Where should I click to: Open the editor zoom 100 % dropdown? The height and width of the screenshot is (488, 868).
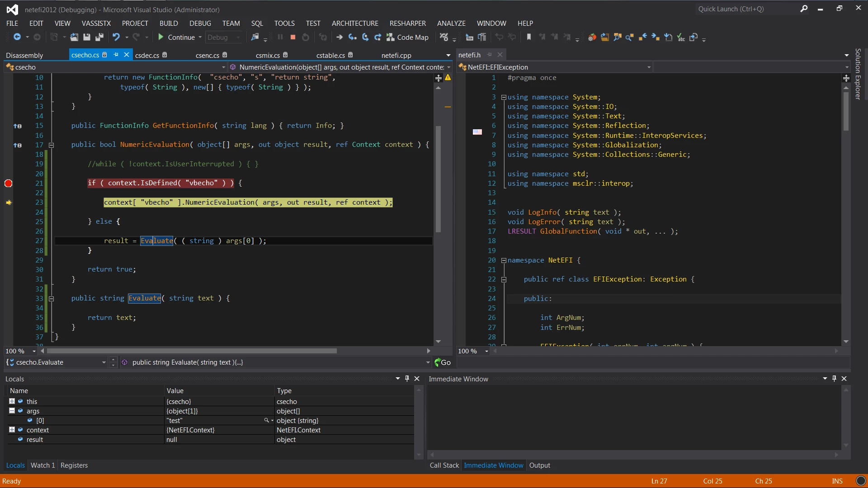click(34, 351)
